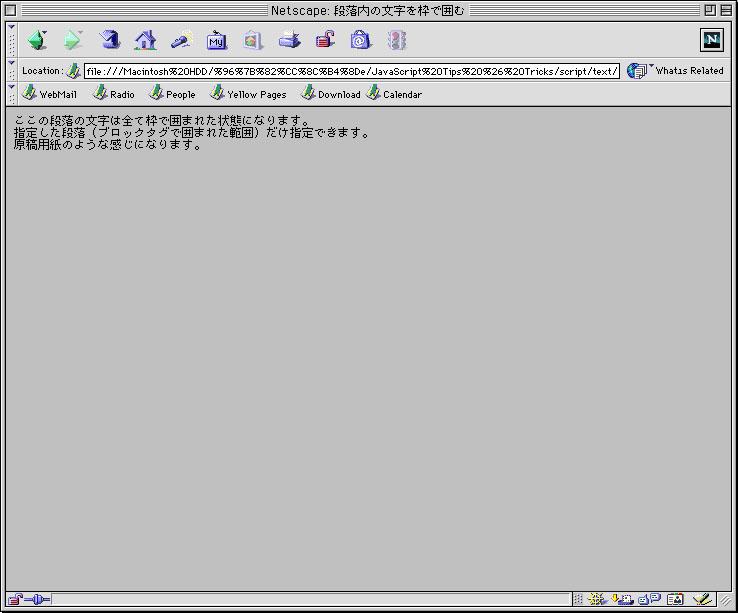Open Composer from component bar
738x613 pixels.
click(701, 599)
